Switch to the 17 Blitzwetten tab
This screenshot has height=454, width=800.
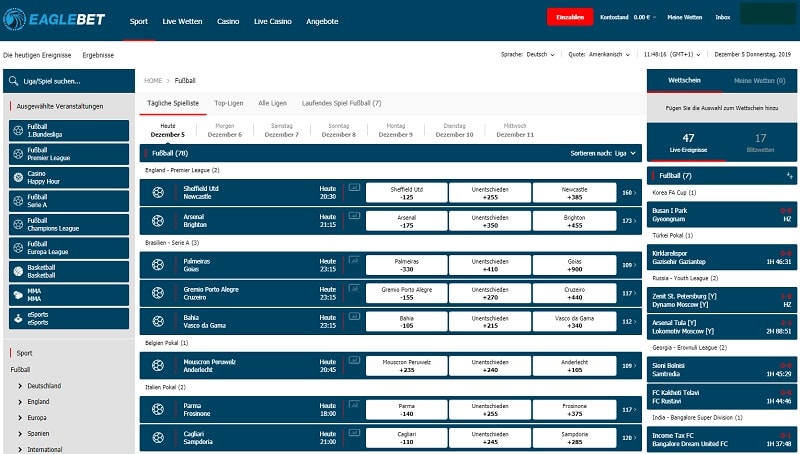point(760,142)
